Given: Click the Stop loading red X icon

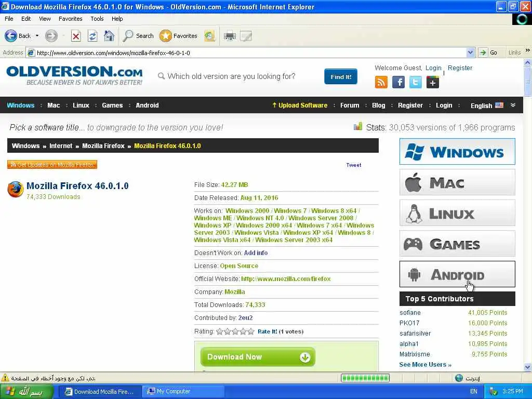Looking at the screenshot, I should coord(76,36).
